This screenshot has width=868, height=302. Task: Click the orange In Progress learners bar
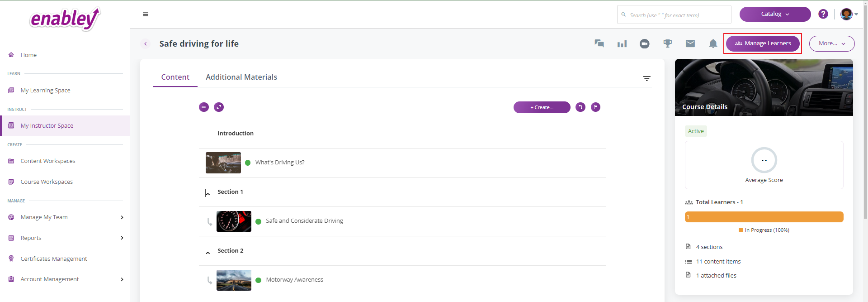tap(764, 217)
